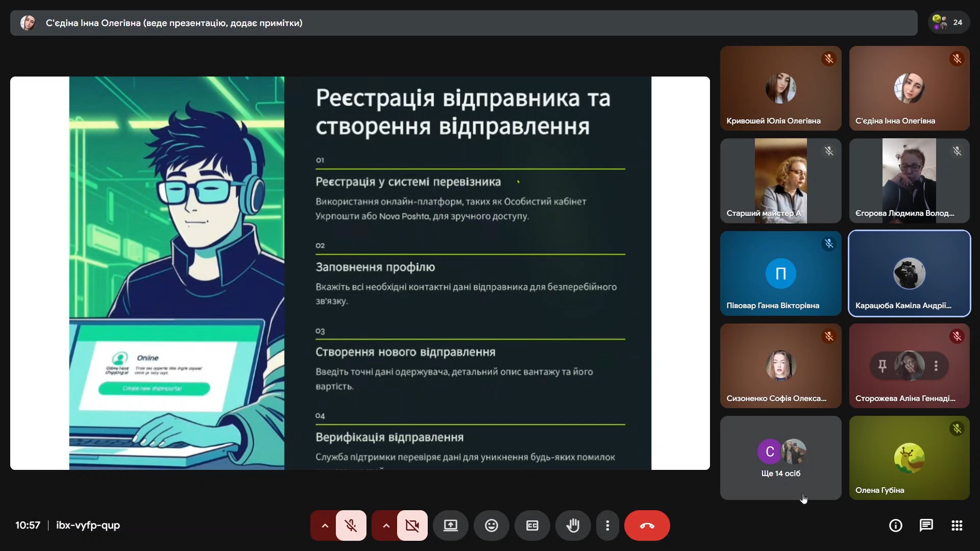
Task: Expand video settings chevron next to camera
Action: tap(386, 525)
